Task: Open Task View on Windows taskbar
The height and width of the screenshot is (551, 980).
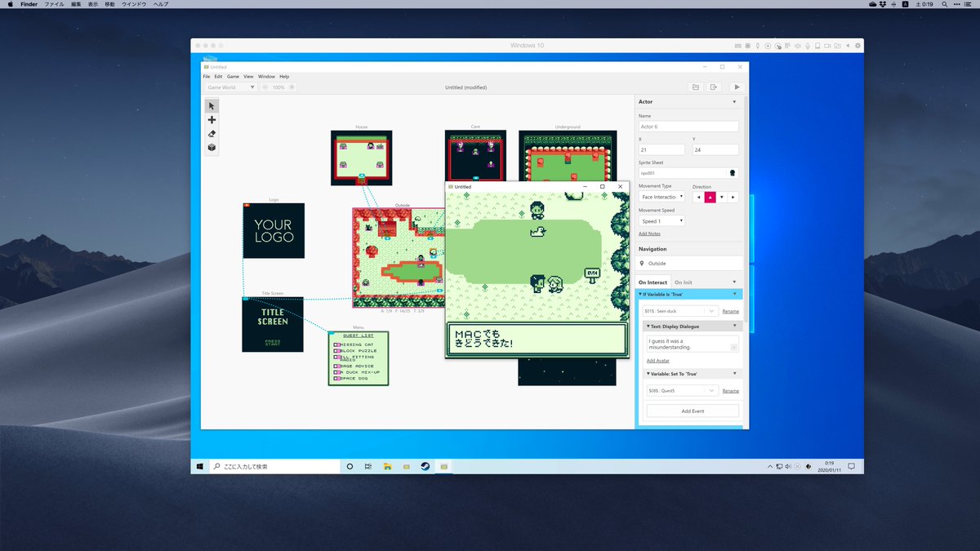Action: pos(368,466)
